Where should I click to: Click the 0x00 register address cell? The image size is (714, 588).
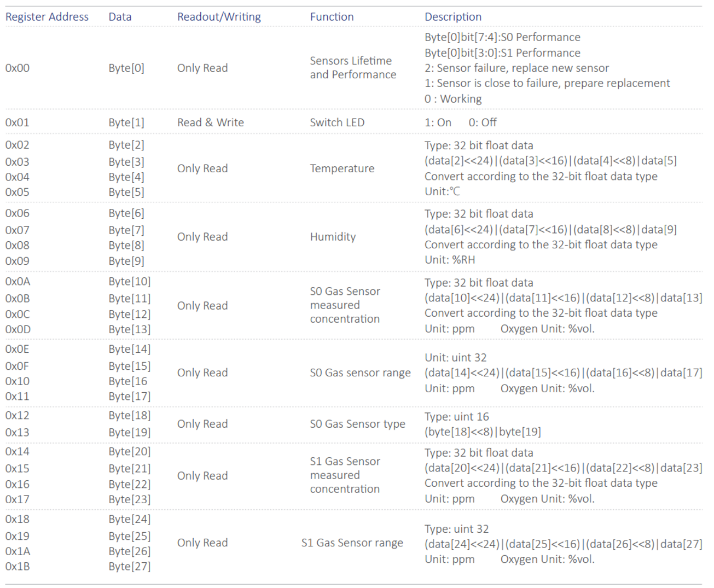(18, 68)
